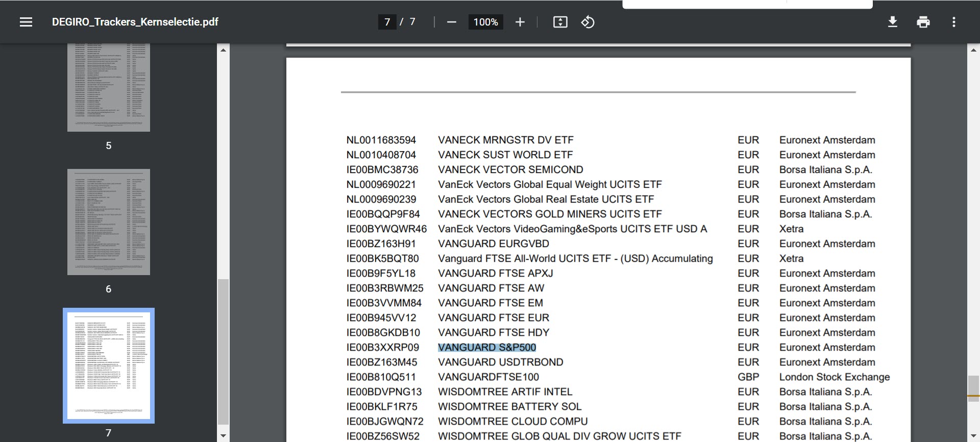Click the DEGIRO_Trackers_Kernselectie.pdf title
This screenshot has height=442, width=980.
pyautogui.click(x=135, y=22)
